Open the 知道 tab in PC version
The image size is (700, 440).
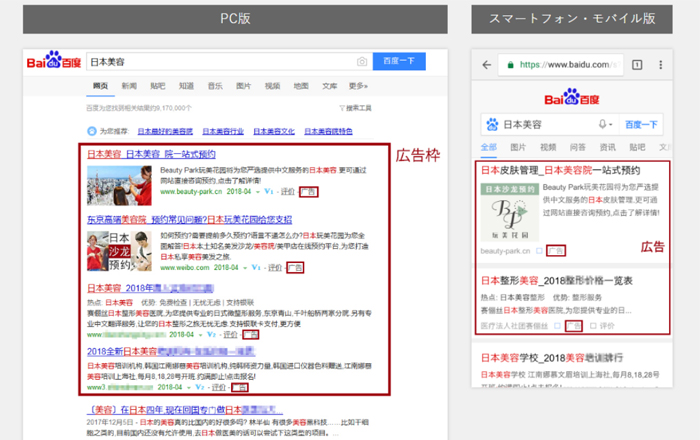(186, 86)
